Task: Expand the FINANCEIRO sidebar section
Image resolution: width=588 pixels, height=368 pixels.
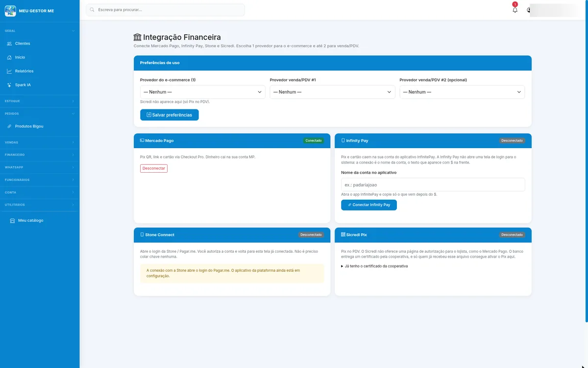Action: coord(40,155)
